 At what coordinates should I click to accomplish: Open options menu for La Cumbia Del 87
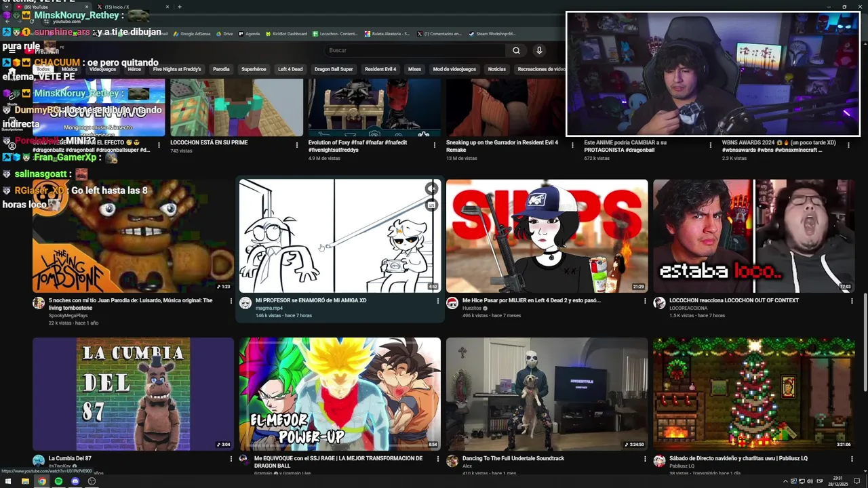[231, 459]
